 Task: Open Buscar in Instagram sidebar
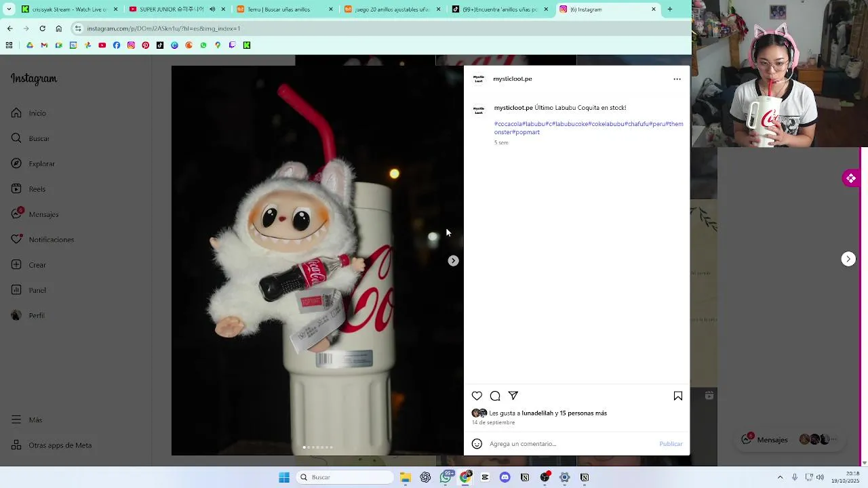(30, 138)
